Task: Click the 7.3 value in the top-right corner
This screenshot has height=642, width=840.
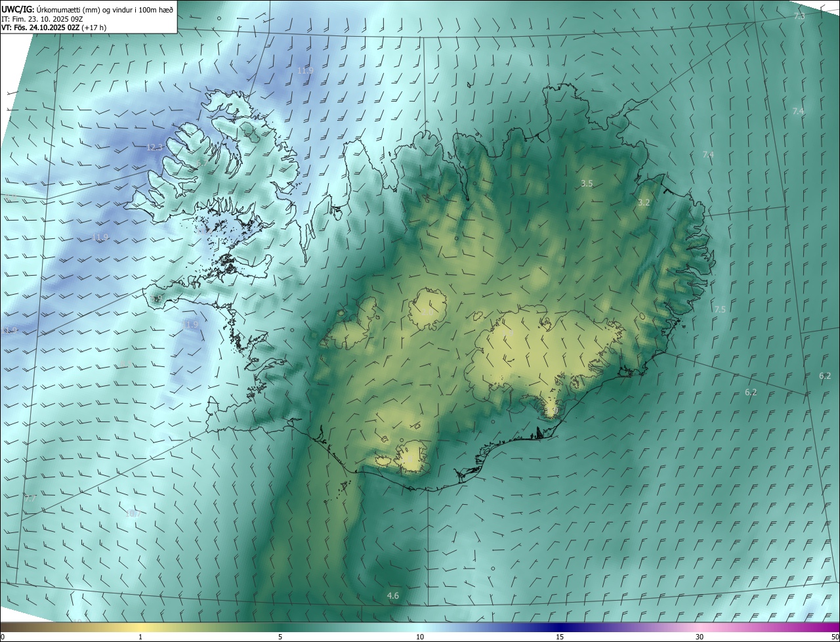Action: pos(799,16)
